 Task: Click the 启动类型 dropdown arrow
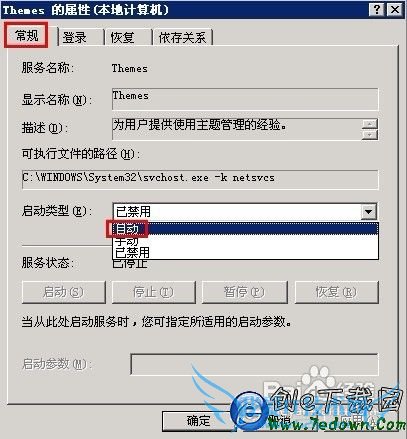click(368, 211)
